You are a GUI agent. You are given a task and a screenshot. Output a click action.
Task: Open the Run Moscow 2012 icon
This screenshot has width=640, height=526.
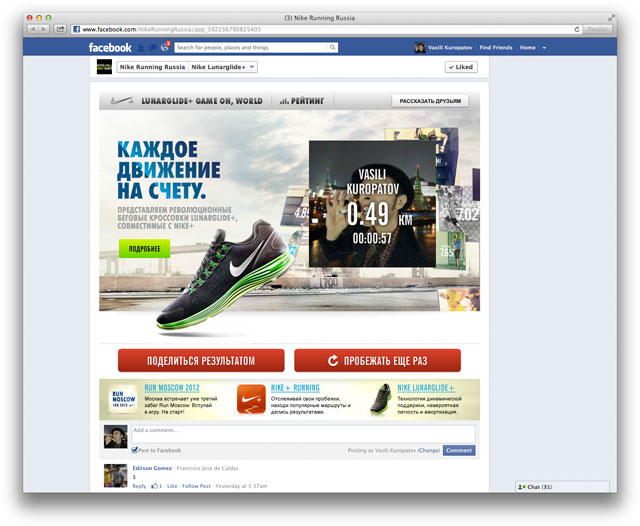coord(124,399)
